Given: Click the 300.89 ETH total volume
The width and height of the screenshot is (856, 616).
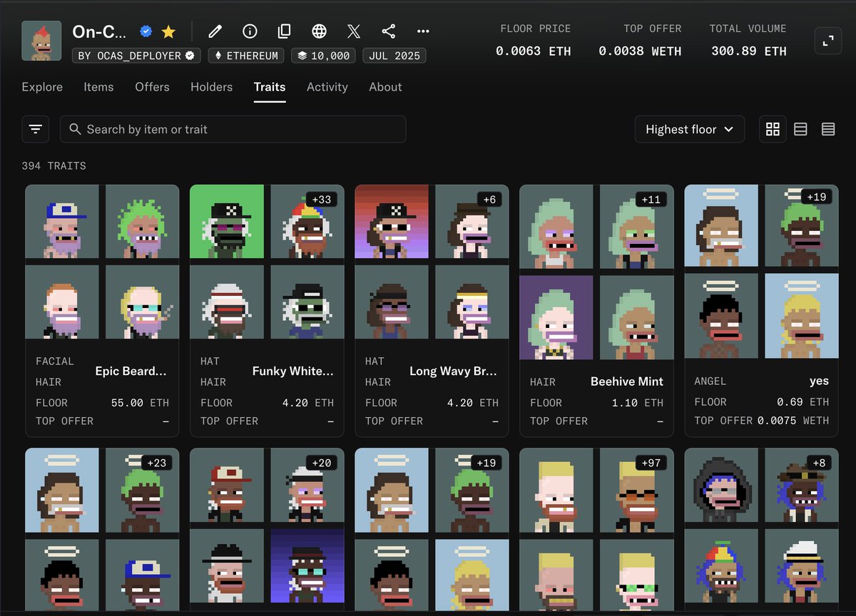Looking at the screenshot, I should click(749, 51).
